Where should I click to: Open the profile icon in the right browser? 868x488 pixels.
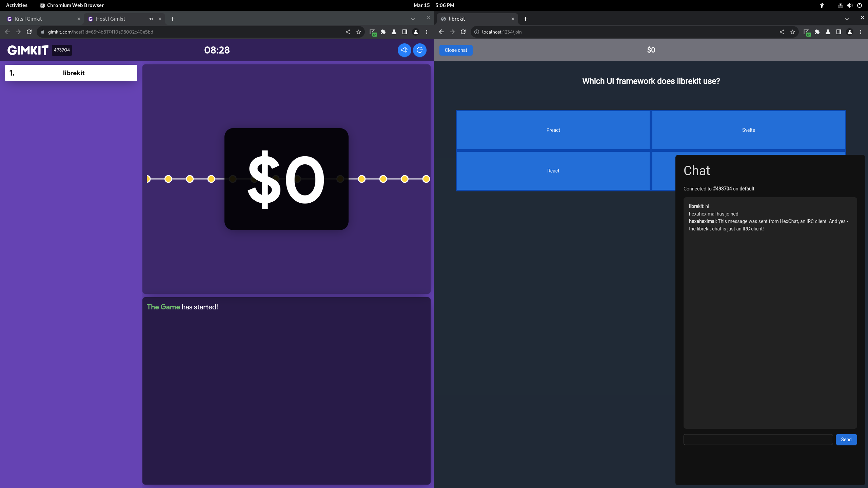coord(850,32)
